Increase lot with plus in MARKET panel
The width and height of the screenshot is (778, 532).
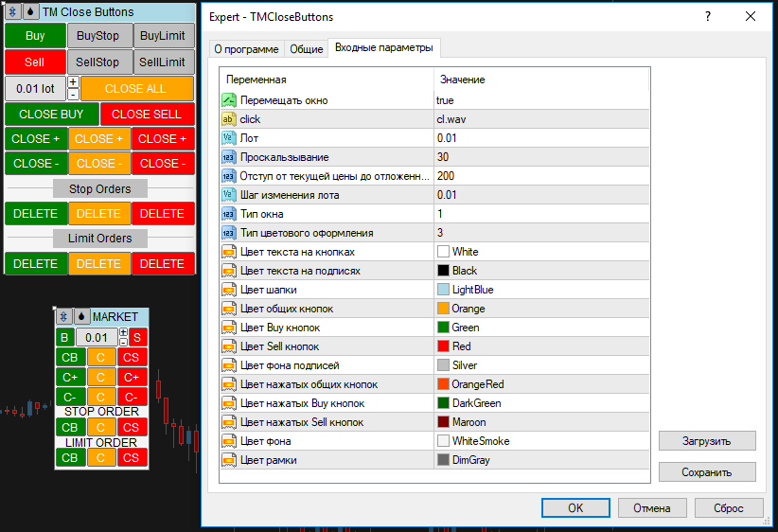click(124, 332)
